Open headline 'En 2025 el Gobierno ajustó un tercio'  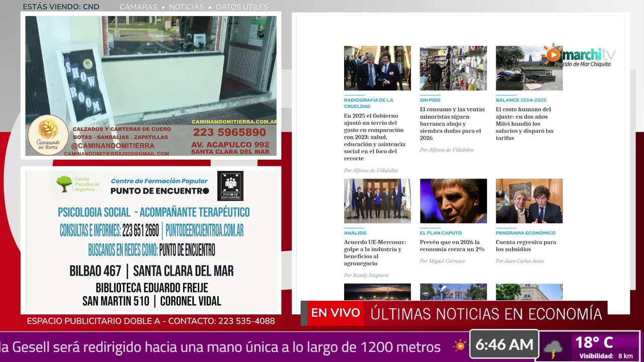point(374,137)
